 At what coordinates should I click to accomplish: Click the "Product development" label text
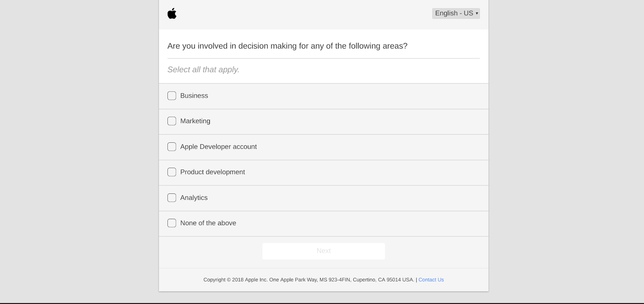tap(213, 172)
